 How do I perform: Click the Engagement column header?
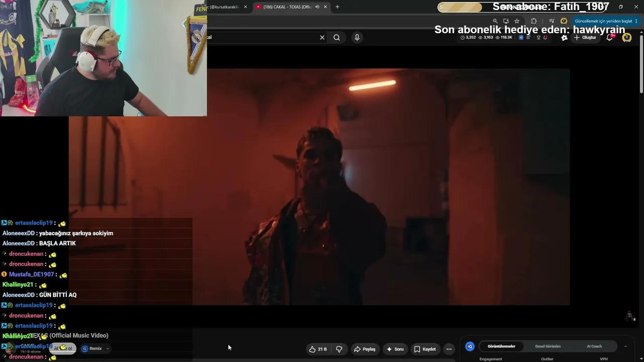click(491, 359)
